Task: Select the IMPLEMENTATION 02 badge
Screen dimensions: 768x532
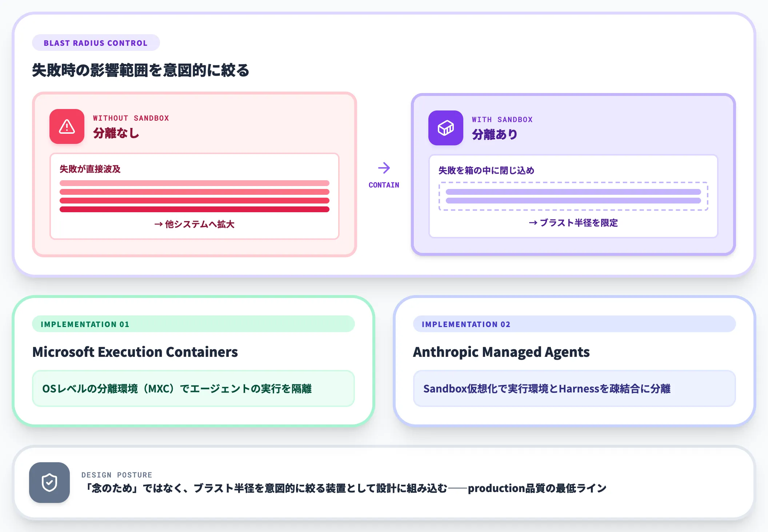Action: pyautogui.click(x=575, y=324)
